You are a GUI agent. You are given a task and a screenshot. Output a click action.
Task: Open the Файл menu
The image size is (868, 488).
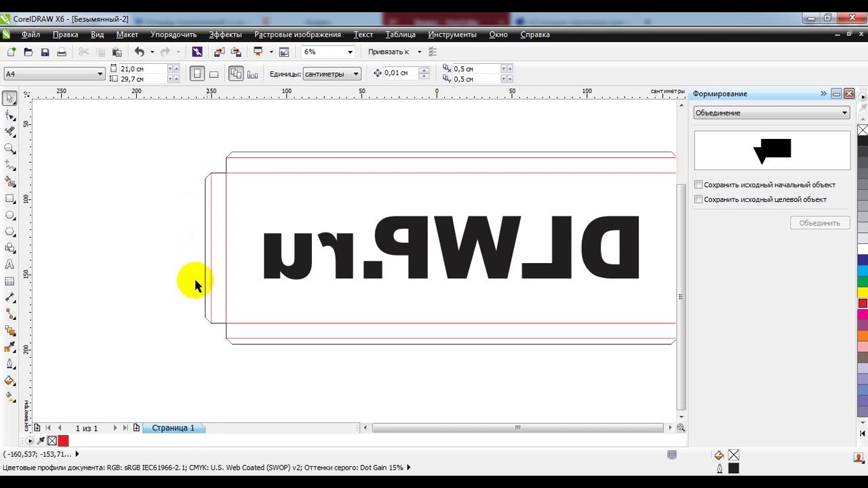(31, 34)
